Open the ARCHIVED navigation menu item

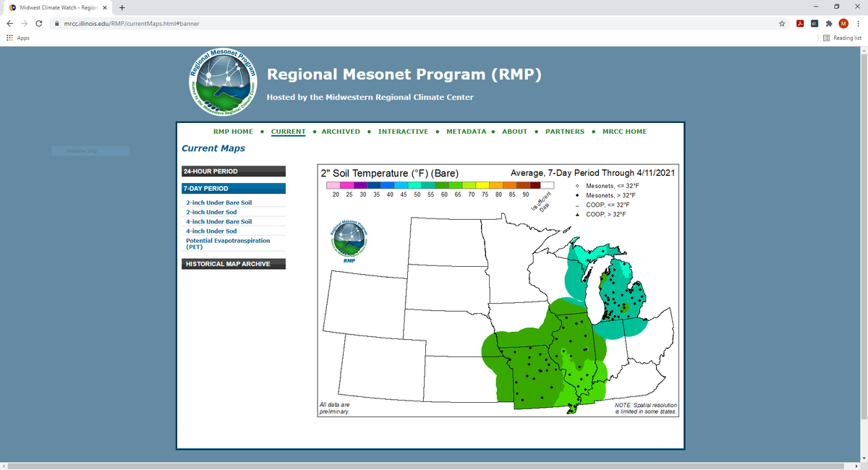341,132
